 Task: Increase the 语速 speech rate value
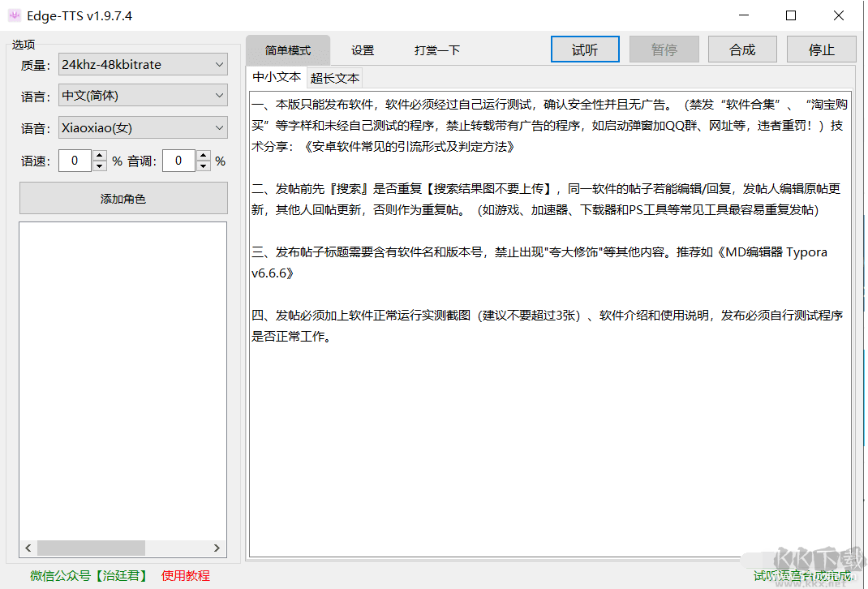pyautogui.click(x=99, y=155)
